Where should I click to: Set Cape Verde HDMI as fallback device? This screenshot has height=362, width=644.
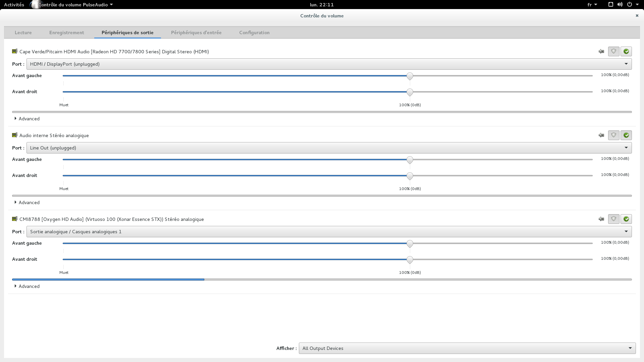626,51
